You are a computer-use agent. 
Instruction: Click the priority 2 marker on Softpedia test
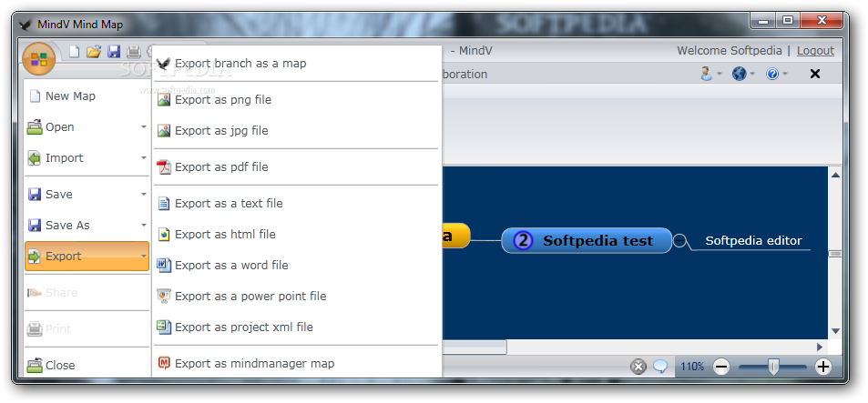click(523, 240)
